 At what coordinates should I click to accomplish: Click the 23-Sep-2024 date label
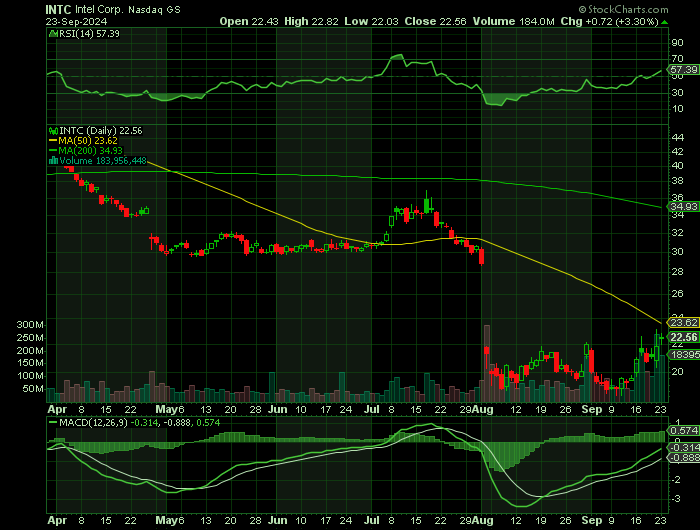pos(76,21)
